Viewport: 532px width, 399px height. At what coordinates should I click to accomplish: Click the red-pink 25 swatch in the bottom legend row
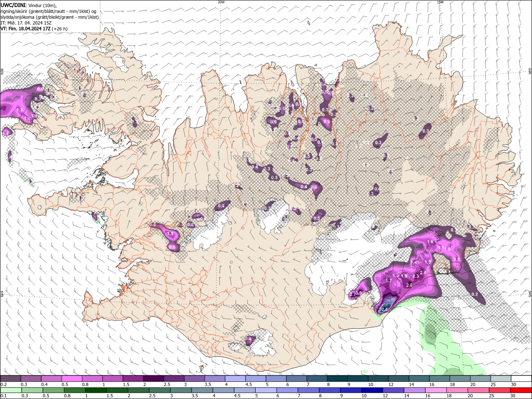499,390
